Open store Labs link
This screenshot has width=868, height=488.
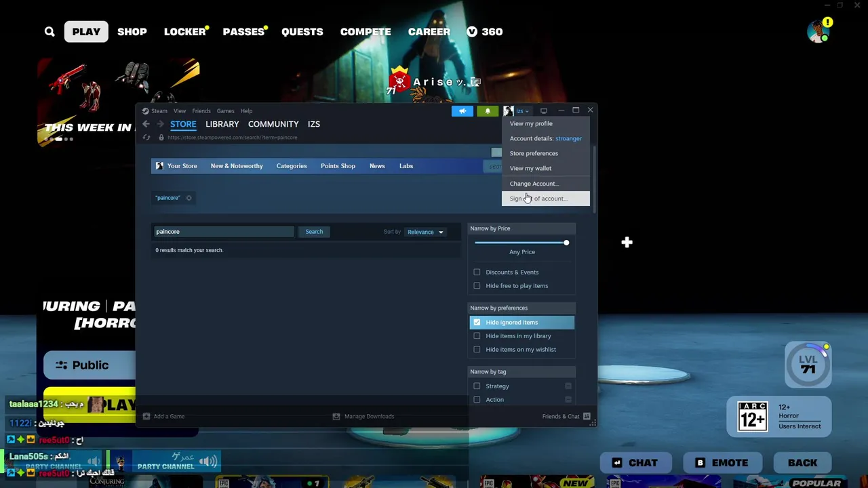click(x=406, y=166)
